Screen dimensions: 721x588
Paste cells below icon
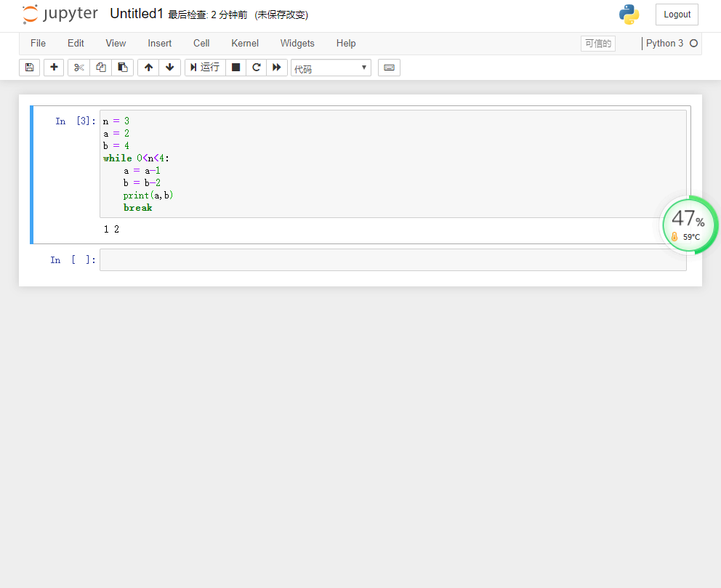123,68
